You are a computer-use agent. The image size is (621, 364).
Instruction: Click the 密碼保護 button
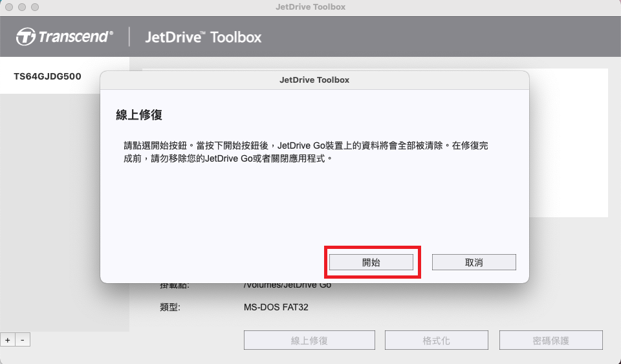551,340
